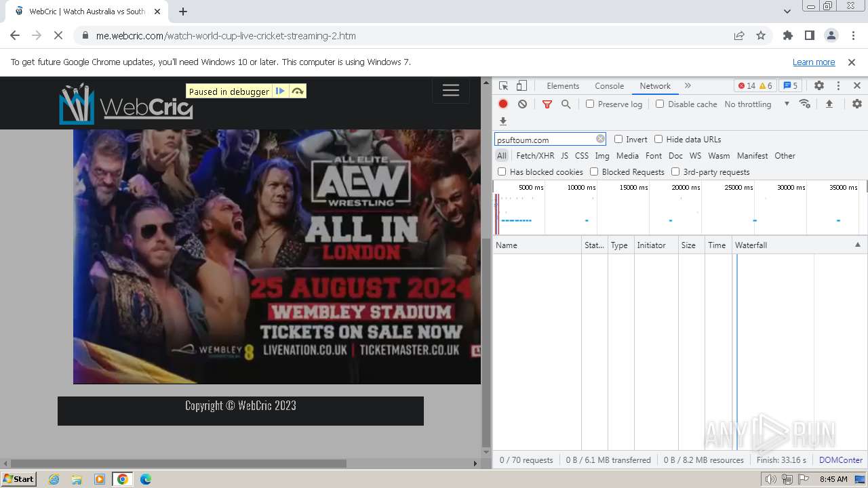Open the 5 issues badge
The width and height of the screenshot is (868, 488).
[x=790, y=86]
